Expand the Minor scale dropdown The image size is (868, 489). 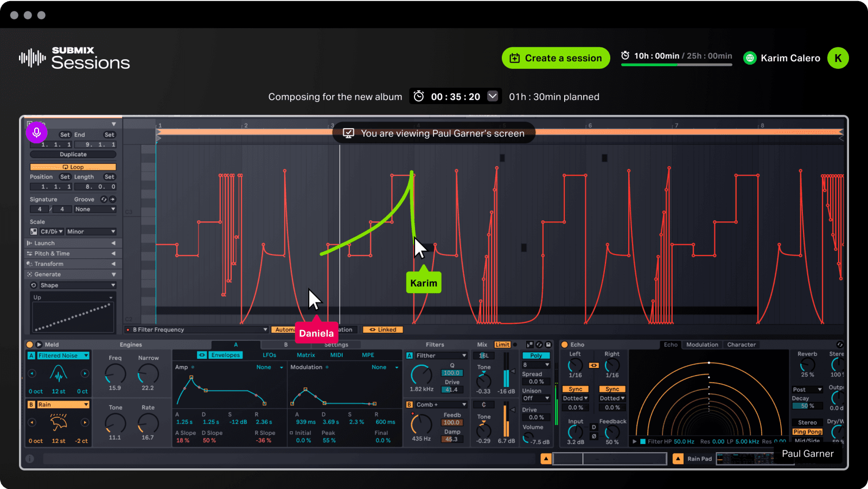91,231
